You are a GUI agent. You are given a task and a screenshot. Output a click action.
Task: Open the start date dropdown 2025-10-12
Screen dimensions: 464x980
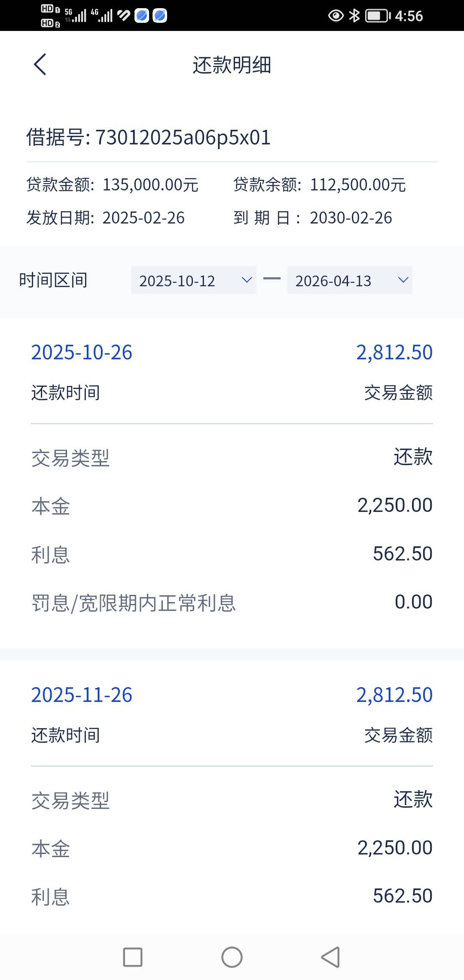pos(193,280)
